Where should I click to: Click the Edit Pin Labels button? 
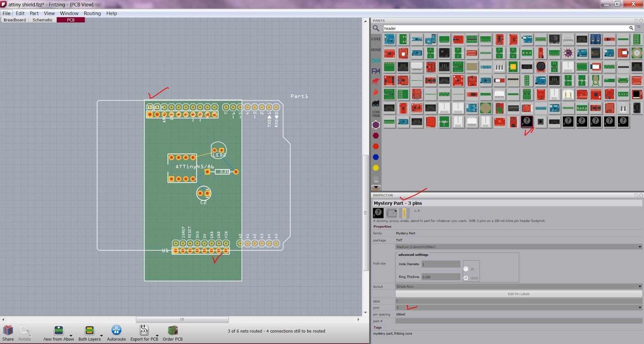click(518, 294)
